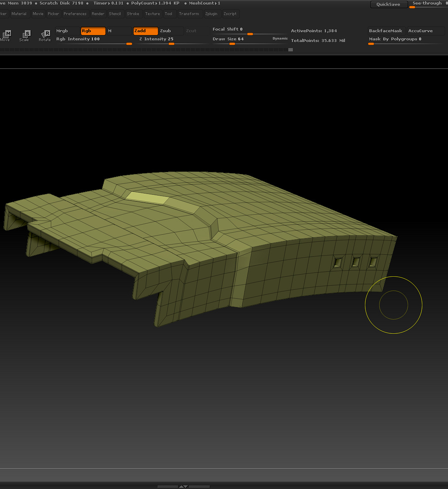Click the middle window recess on the model
This screenshot has height=489, width=448.
tap(356, 262)
